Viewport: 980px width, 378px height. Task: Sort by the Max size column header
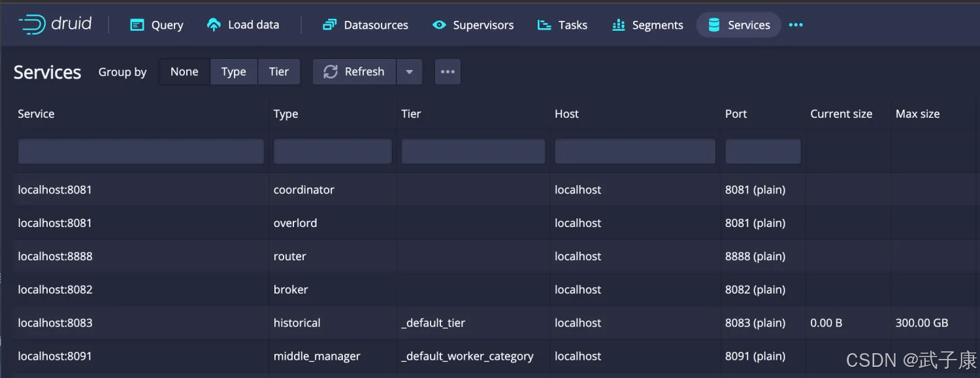pyautogui.click(x=917, y=114)
